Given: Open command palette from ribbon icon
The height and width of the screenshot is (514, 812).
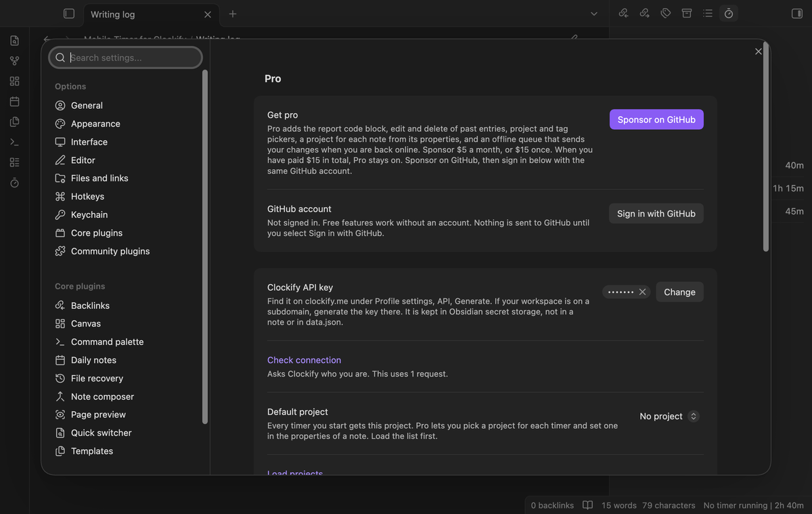Looking at the screenshot, I should pos(14,142).
